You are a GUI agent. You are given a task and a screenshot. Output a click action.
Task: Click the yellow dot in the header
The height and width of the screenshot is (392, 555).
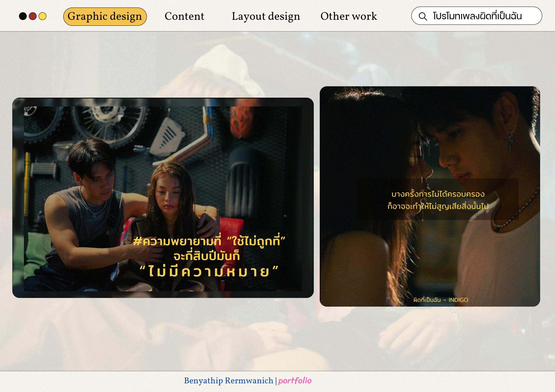click(x=43, y=16)
